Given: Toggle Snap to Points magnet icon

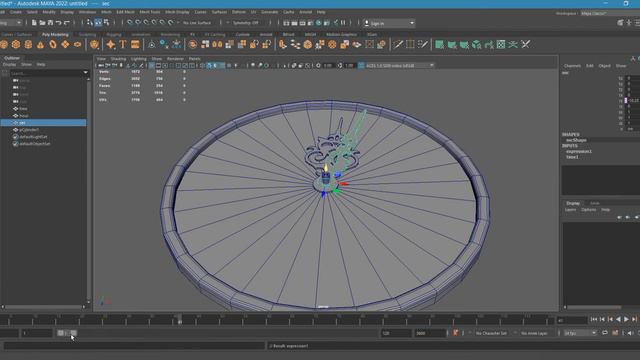Looking at the screenshot, I should (146, 23).
